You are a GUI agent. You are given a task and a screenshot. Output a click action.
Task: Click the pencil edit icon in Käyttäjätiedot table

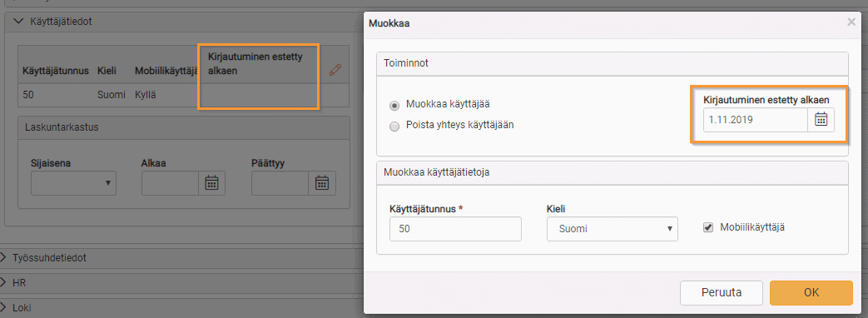click(x=335, y=70)
